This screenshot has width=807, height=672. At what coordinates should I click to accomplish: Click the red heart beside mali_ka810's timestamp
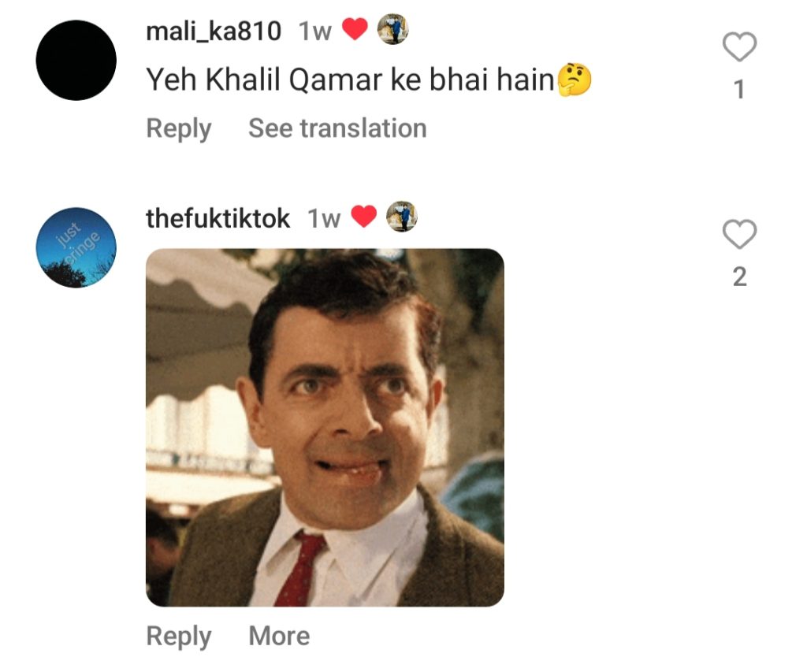coord(355,31)
